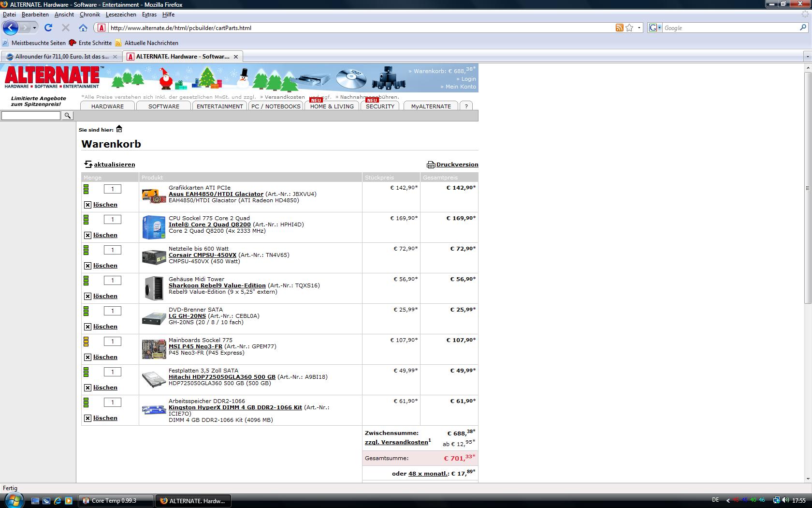Open the HARDWARE navigation tab

tap(107, 106)
